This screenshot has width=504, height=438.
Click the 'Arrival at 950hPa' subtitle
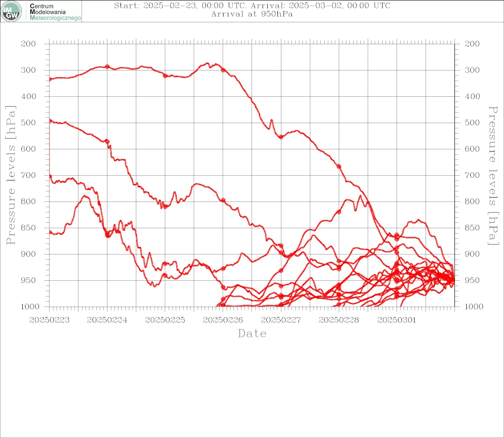point(252,14)
